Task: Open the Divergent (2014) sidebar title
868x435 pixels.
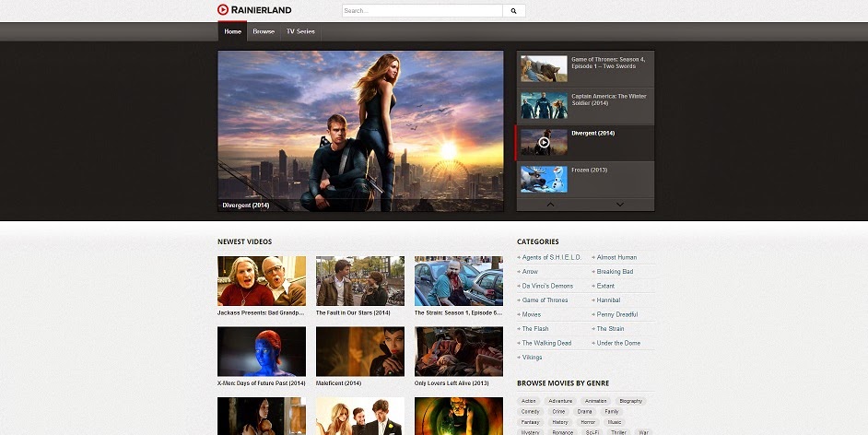Action: 592,134
